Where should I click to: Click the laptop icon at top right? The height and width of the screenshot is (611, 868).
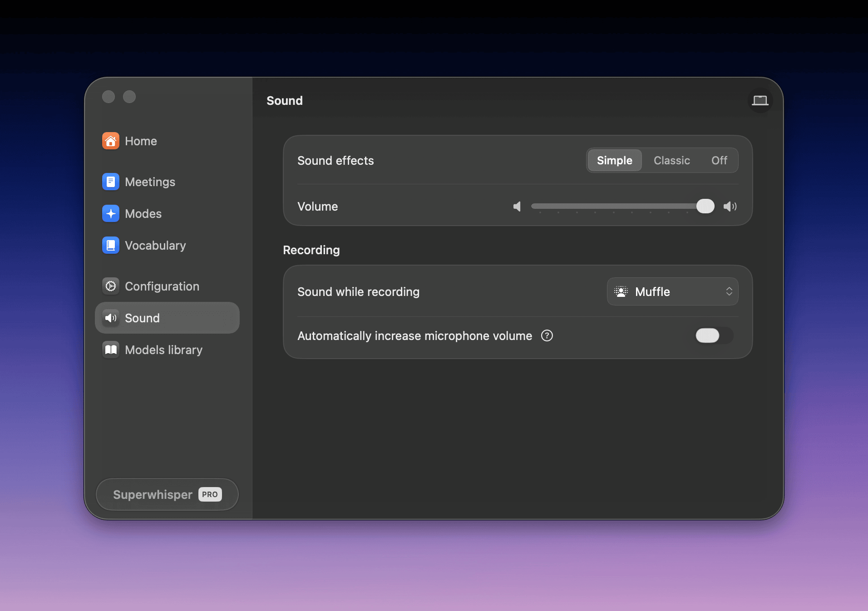[x=760, y=100]
